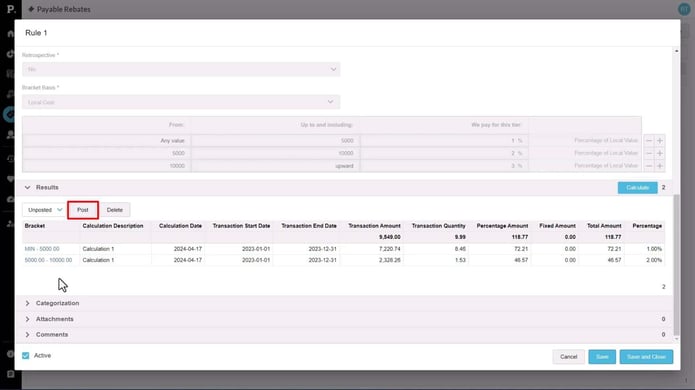This screenshot has height=390, width=695.
Task: Sort by Total Amount column header
Action: 604,226
